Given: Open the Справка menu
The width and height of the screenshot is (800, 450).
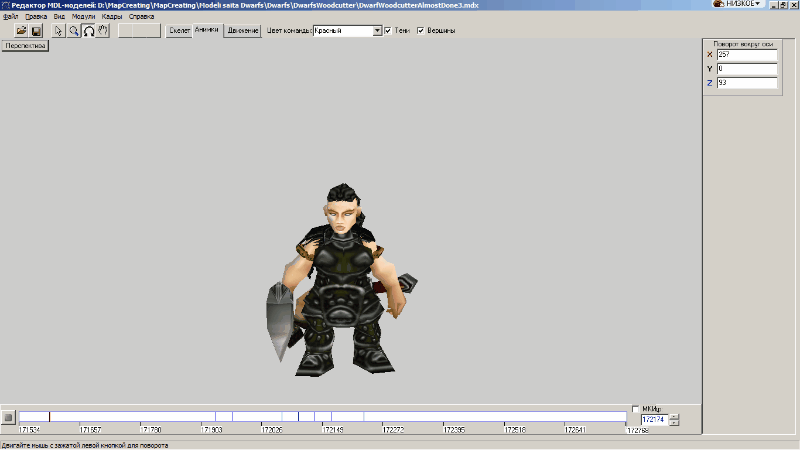Looking at the screenshot, I should coord(141,16).
